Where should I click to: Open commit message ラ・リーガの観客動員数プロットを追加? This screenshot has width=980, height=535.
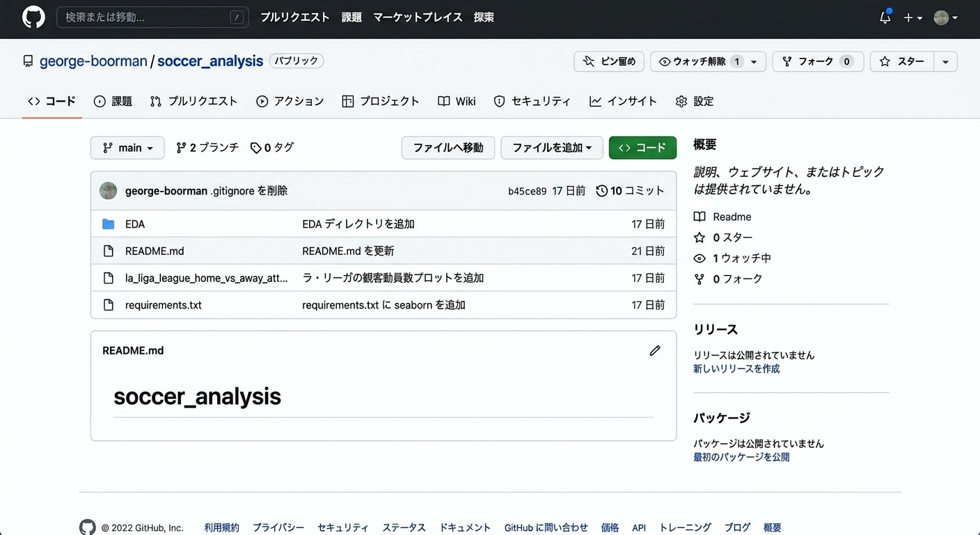pyautogui.click(x=393, y=278)
